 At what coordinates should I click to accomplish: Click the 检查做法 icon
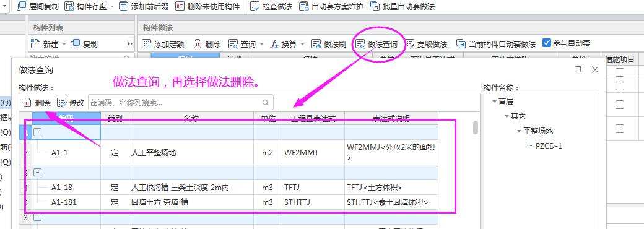coord(255,6)
